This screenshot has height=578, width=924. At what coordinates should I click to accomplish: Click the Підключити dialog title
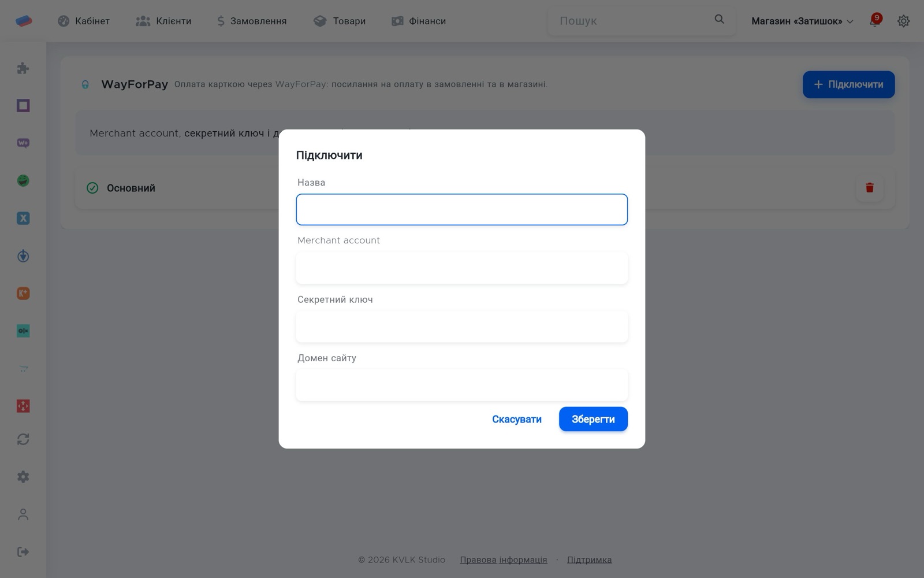click(329, 155)
